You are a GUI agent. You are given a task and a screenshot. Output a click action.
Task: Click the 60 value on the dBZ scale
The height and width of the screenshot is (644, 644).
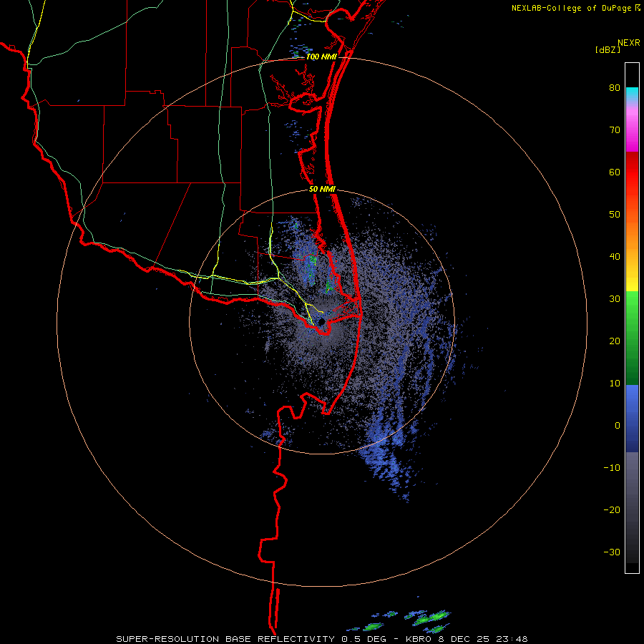(x=615, y=172)
